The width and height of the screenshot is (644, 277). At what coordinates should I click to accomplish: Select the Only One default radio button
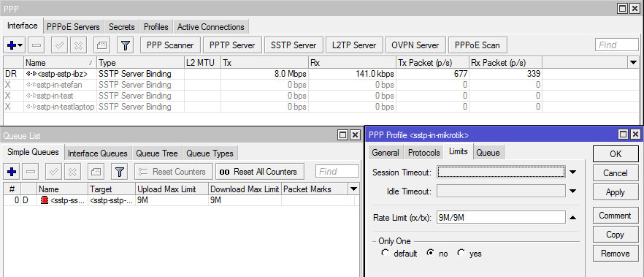tap(385, 253)
